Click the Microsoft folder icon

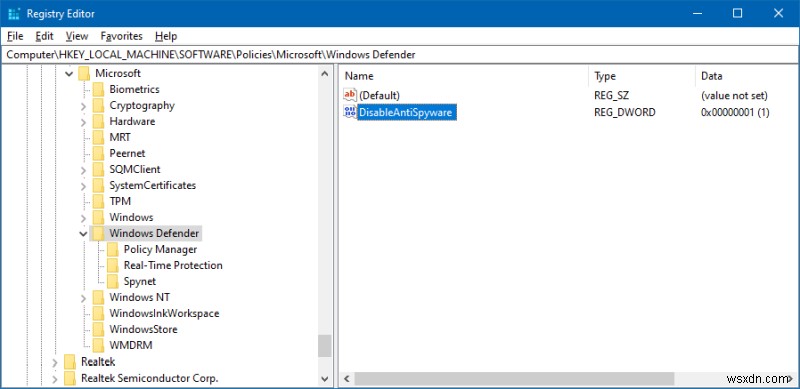click(x=84, y=74)
